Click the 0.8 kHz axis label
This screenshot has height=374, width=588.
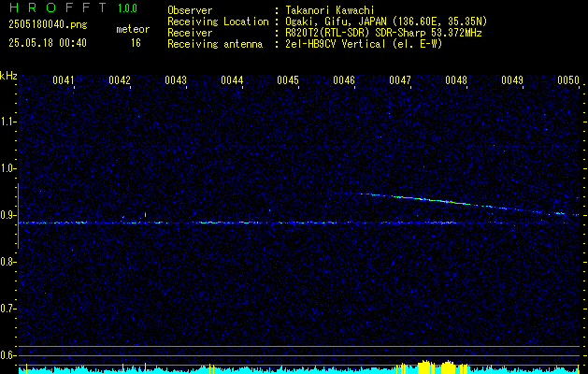tap(7, 262)
